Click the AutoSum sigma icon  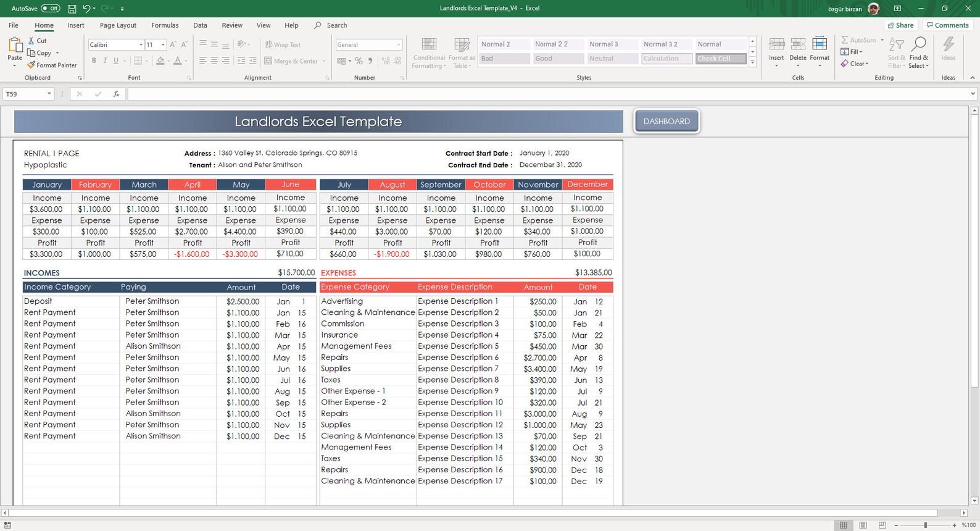(845, 40)
